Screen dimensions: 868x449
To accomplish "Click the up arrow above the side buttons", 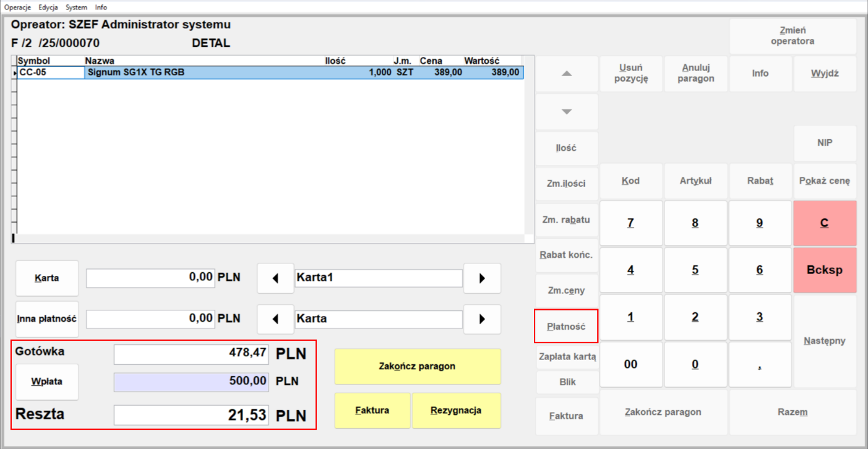I will 567,73.
